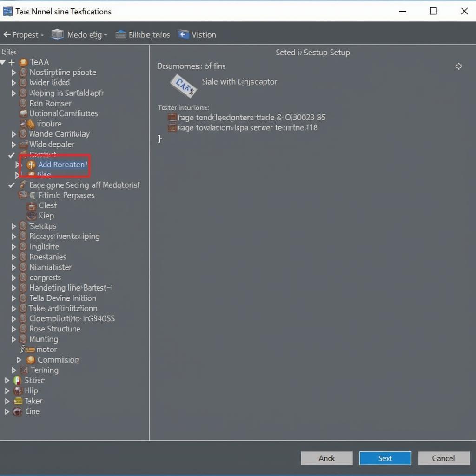Expand the Commiisiog node
This screenshot has height=476, width=476.
19,360
